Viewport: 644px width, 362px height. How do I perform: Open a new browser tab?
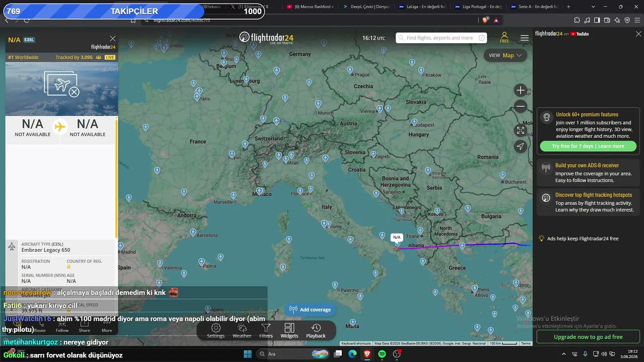click(569, 7)
